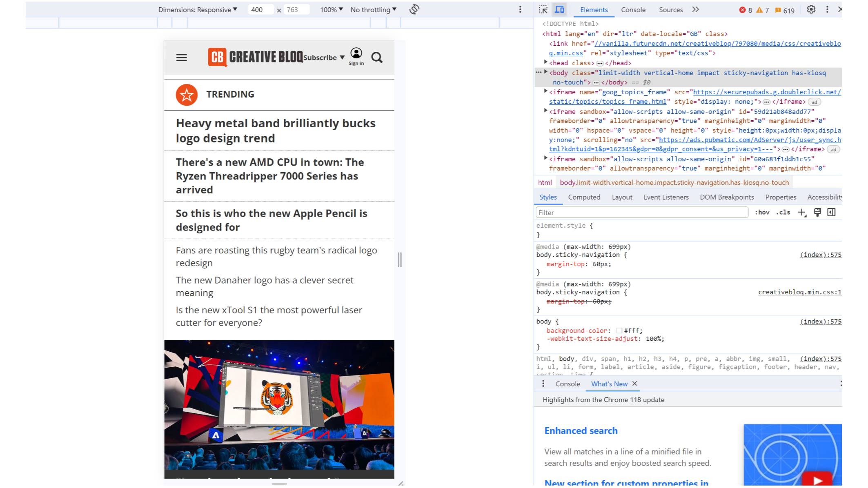The image size is (868, 488).
Task: Switch to the Console tab
Action: pyautogui.click(x=633, y=9)
